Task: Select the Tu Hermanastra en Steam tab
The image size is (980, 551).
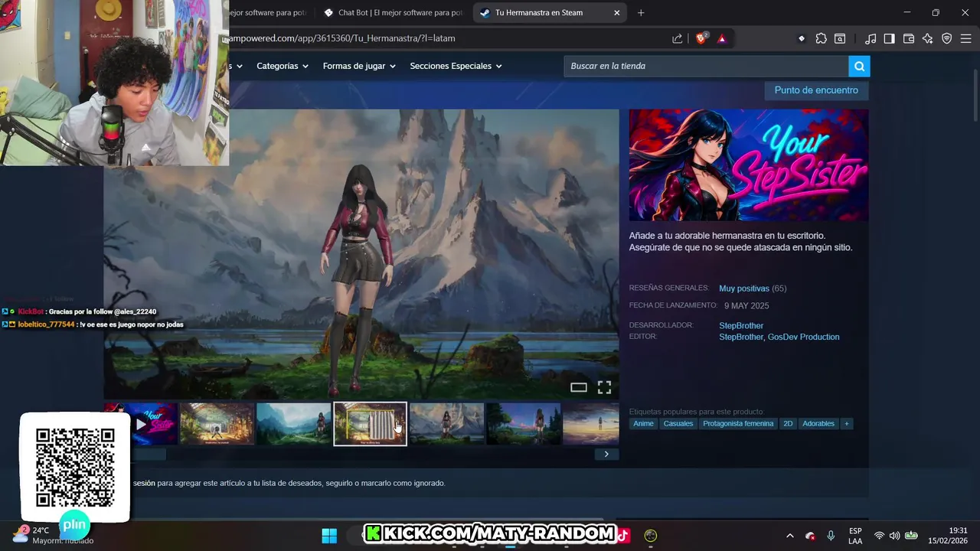Action: [x=550, y=12]
